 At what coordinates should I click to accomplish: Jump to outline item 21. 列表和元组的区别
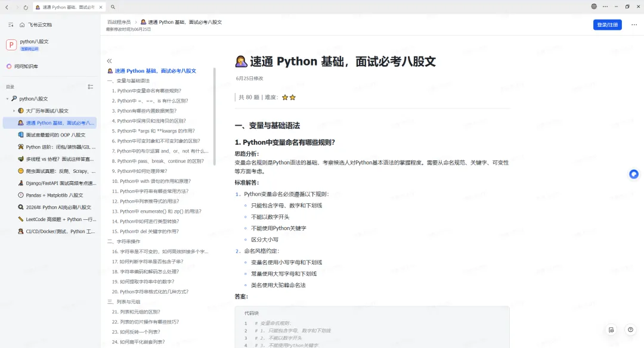pos(136,312)
